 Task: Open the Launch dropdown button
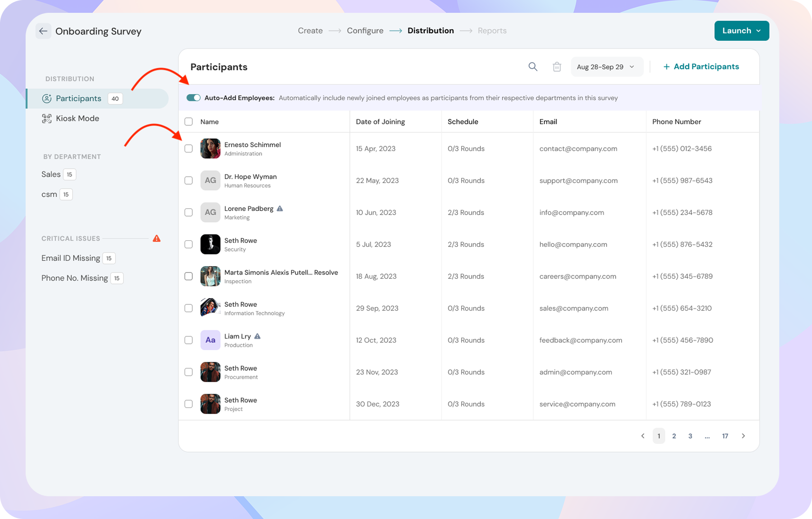click(x=742, y=31)
